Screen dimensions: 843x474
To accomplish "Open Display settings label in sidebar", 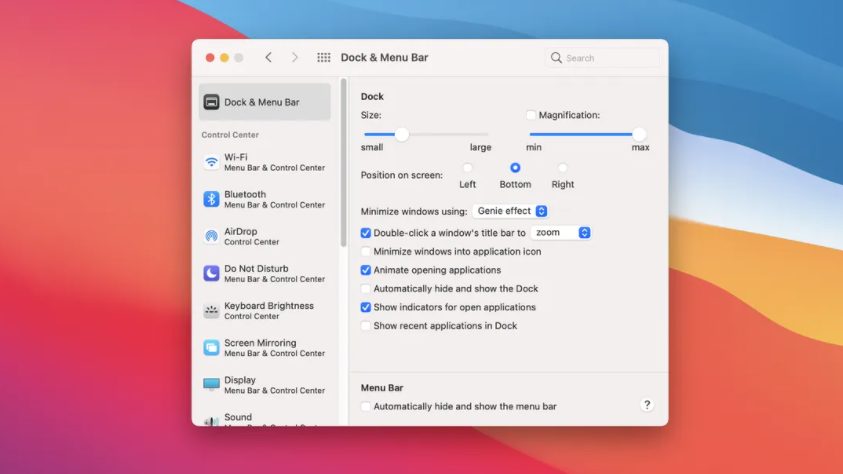I will pos(240,379).
